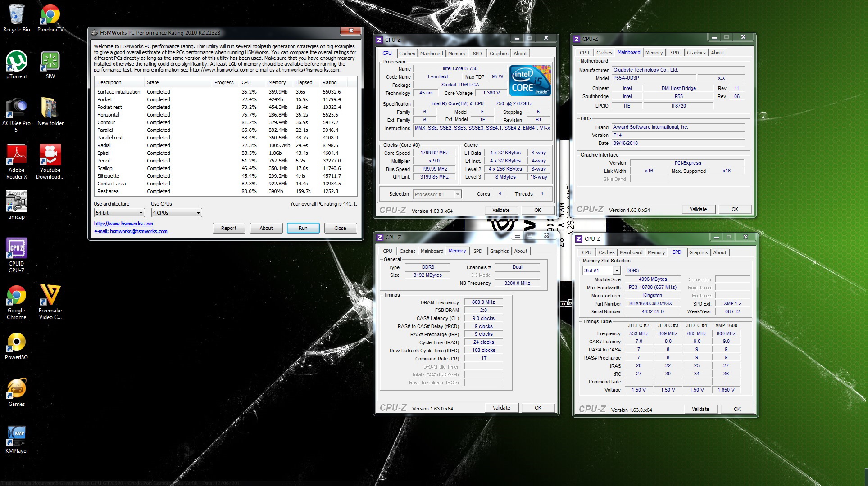The width and height of the screenshot is (868, 486).
Task: Open the KMPlayer desktop icon
Action: click(x=17, y=436)
